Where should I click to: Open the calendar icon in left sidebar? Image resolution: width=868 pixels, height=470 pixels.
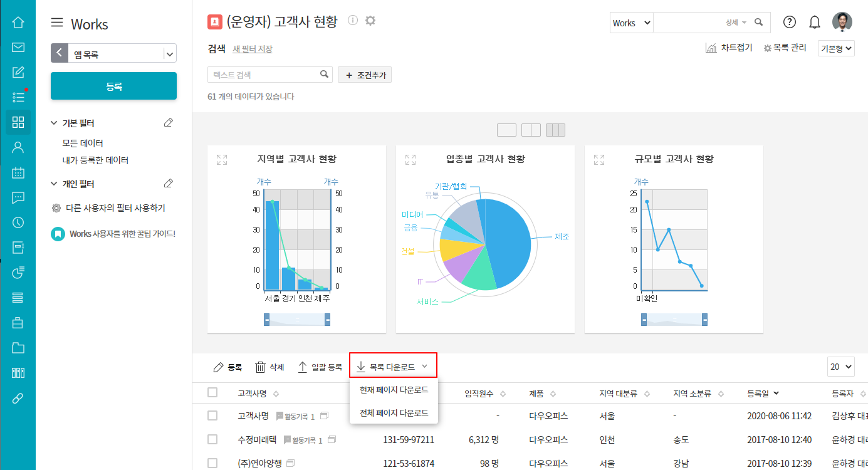pyautogui.click(x=18, y=172)
